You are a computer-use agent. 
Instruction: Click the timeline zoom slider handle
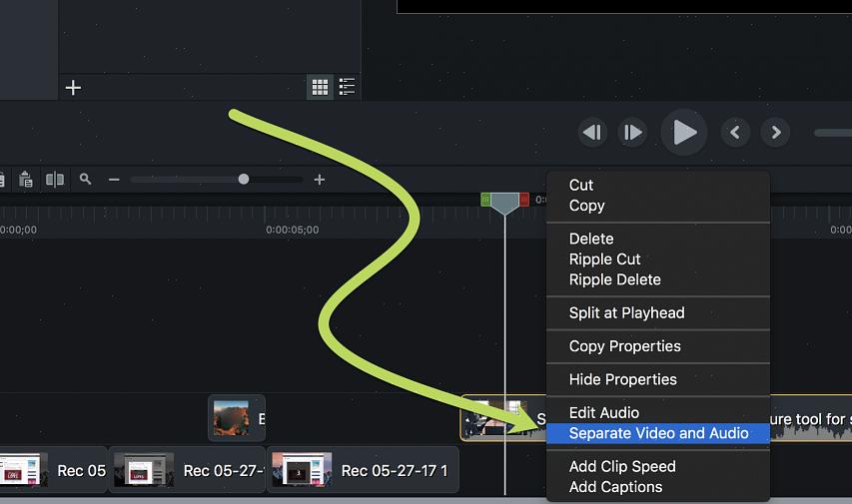click(x=244, y=180)
